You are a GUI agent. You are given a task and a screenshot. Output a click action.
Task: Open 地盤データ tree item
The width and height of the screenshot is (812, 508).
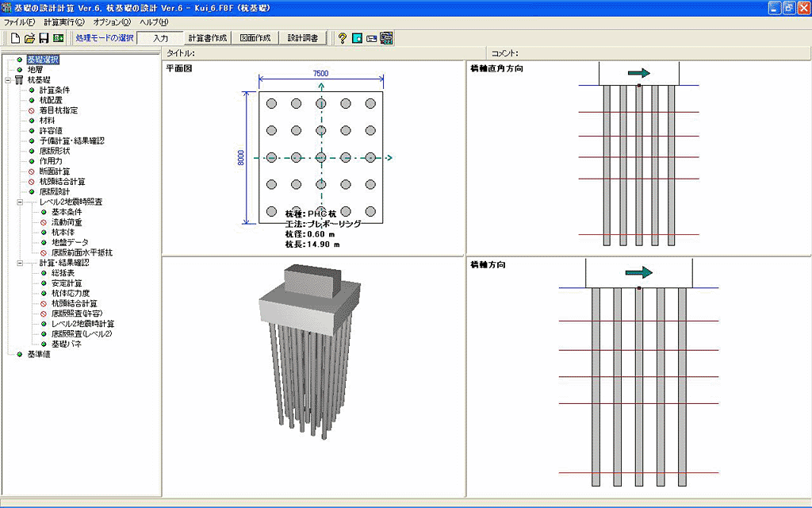pos(70,243)
